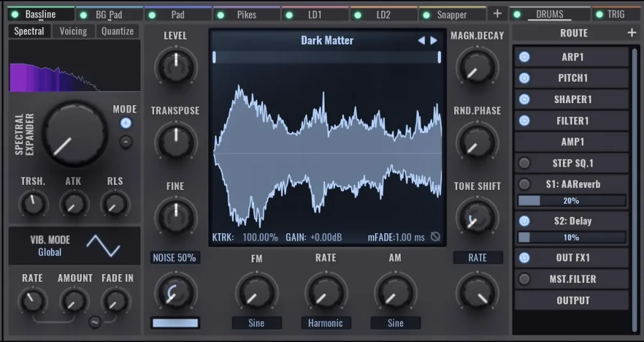Image resolution: width=644 pixels, height=342 pixels.
Task: Open the Harmonic rate mode dropdown
Action: pyautogui.click(x=326, y=323)
